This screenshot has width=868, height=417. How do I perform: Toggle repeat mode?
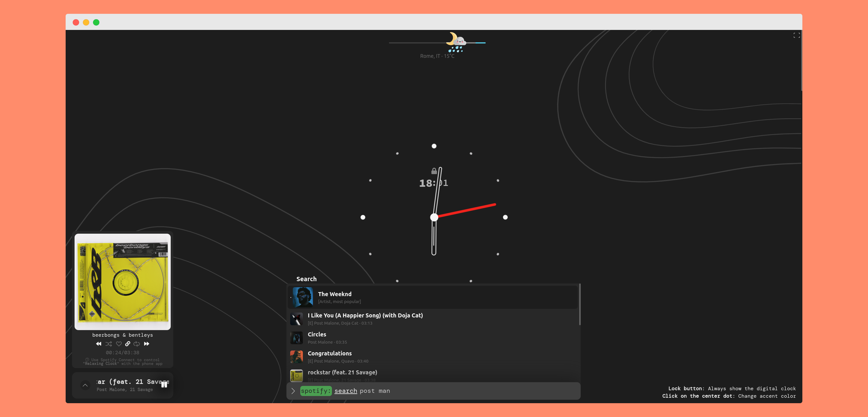[136, 344]
